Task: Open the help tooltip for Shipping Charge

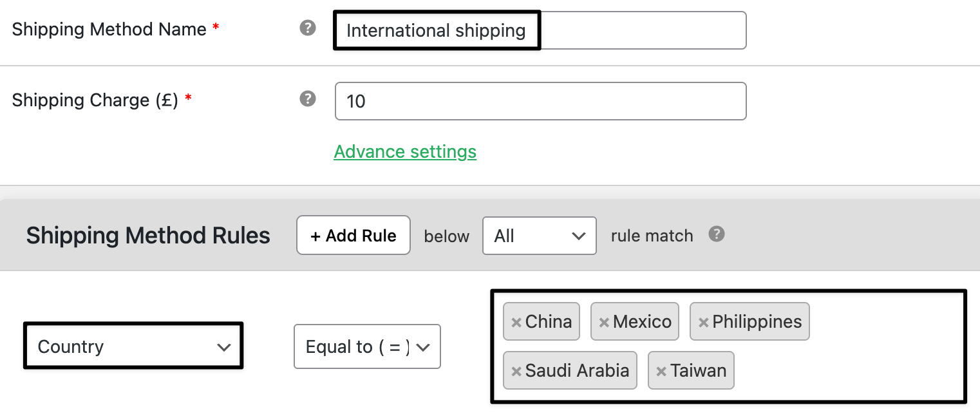Action: [x=308, y=99]
